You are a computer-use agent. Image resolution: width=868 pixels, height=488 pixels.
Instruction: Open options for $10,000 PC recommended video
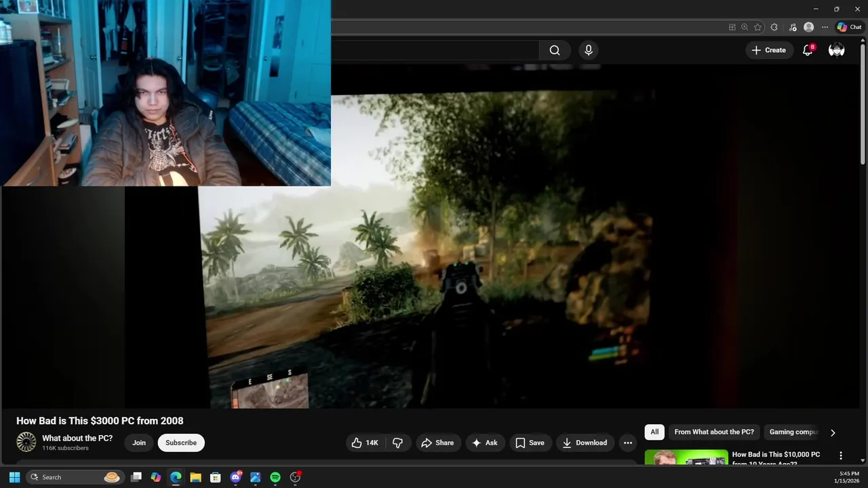pyautogui.click(x=841, y=456)
